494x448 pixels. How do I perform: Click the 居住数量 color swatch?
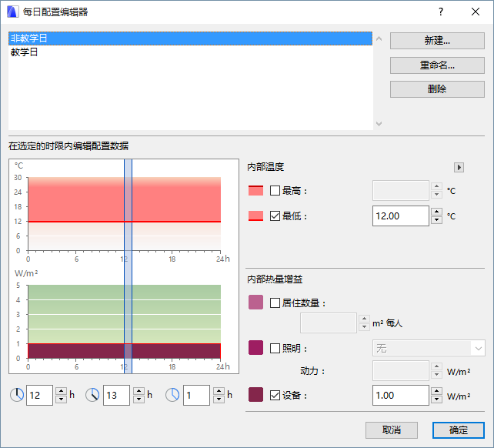pyautogui.click(x=255, y=303)
